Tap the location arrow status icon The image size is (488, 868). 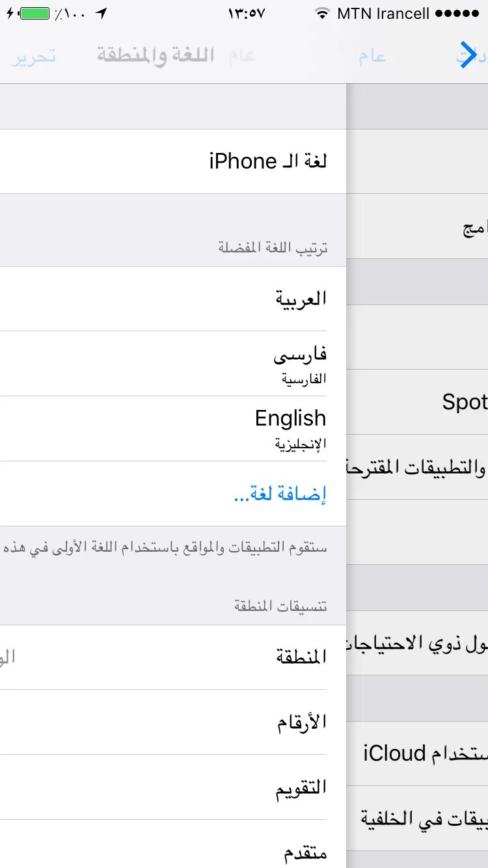pos(101,14)
